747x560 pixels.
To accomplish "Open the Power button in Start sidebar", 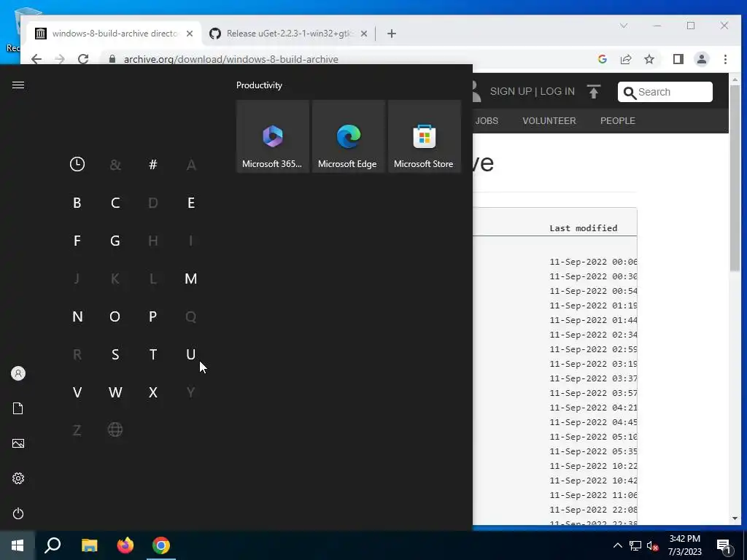I will 18,513.
